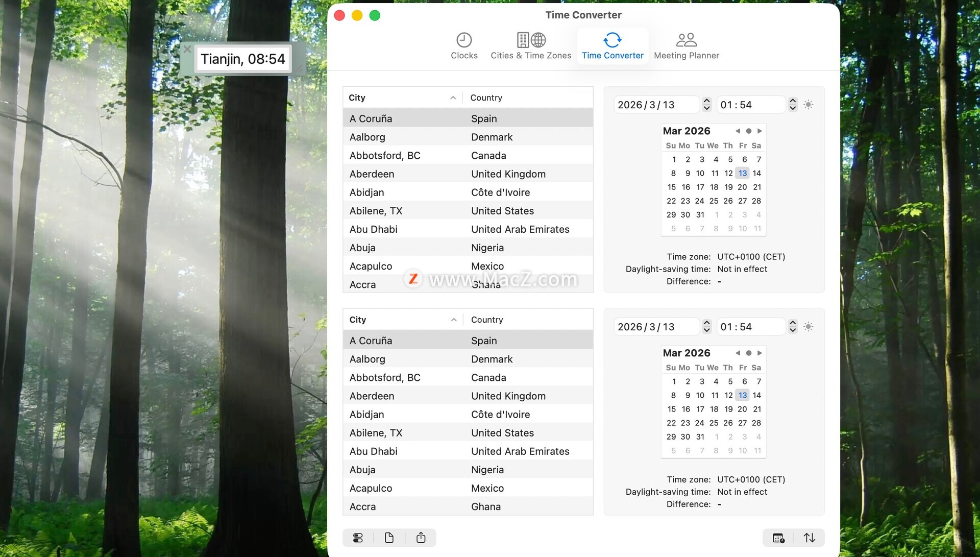
Task: Click the sun icon beside lower time field
Action: pyautogui.click(x=808, y=327)
